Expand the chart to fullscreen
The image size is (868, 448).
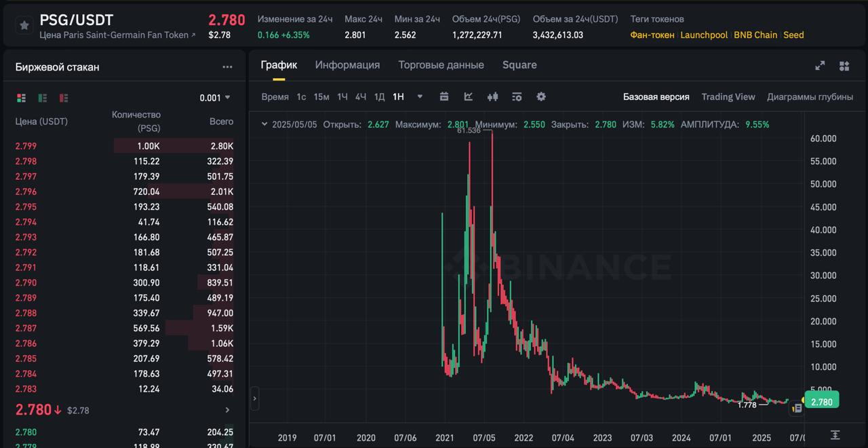click(x=820, y=66)
